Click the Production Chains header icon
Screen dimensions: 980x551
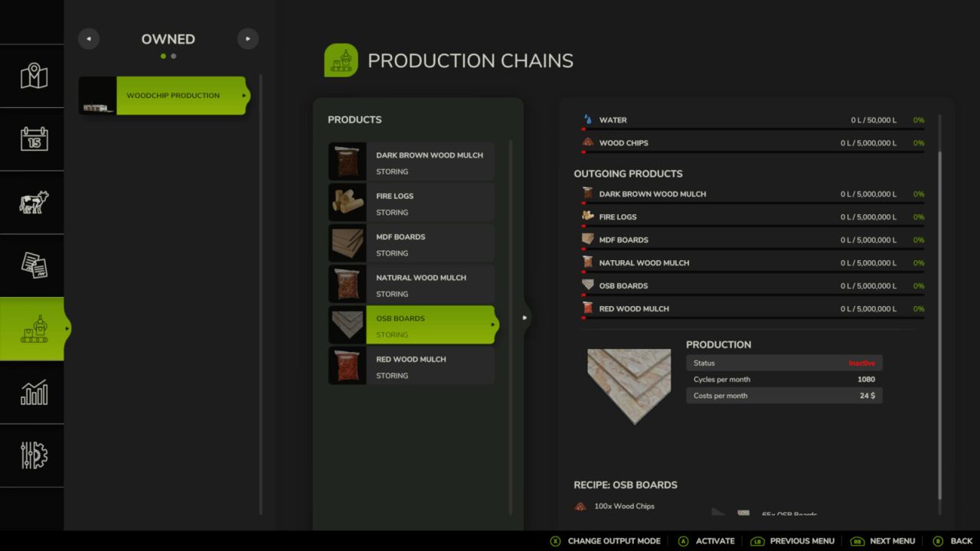pos(341,60)
